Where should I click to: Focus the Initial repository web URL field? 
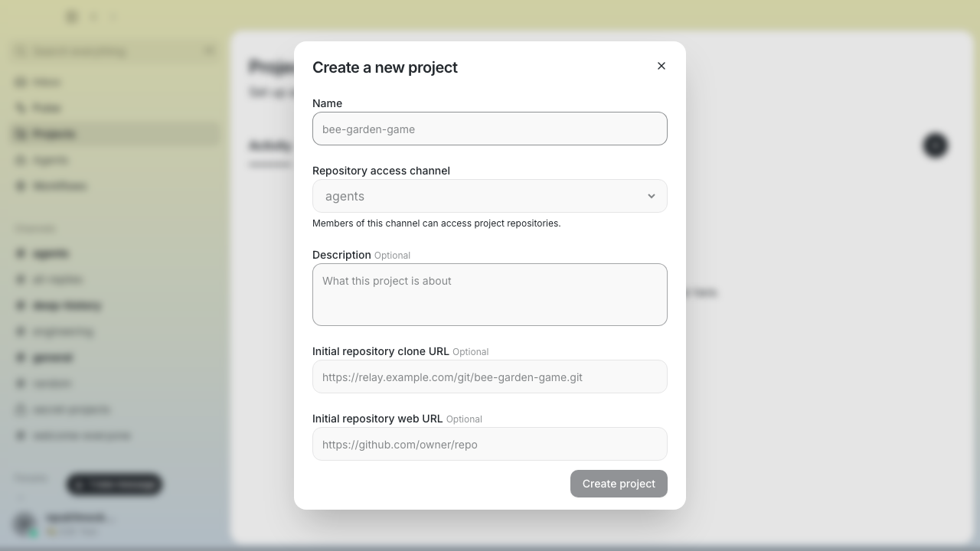[490, 444]
